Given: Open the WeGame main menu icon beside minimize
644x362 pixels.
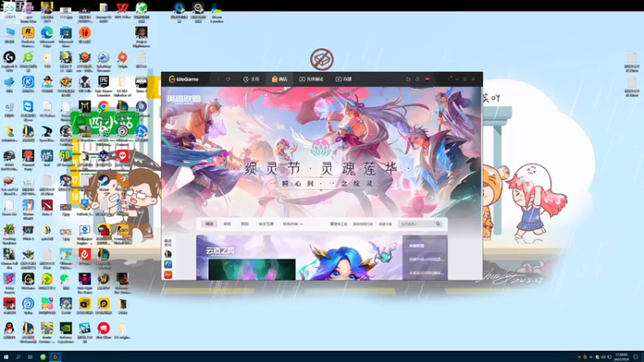Looking at the screenshot, I should click(x=449, y=79).
